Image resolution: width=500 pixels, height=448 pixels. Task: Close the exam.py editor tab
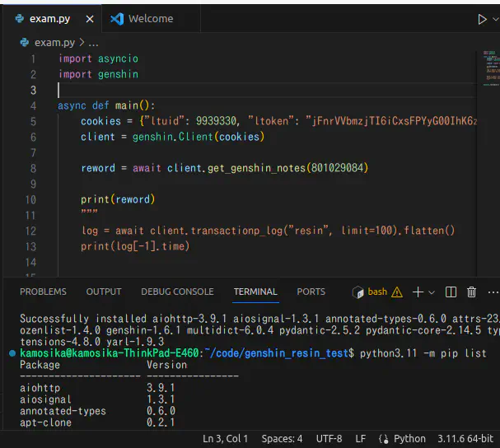(90, 19)
